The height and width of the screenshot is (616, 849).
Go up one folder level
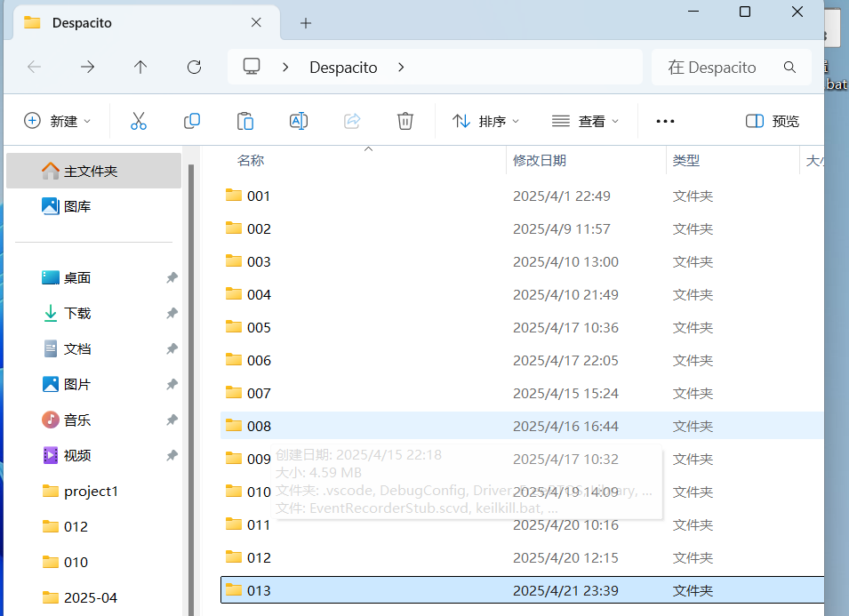tap(140, 68)
